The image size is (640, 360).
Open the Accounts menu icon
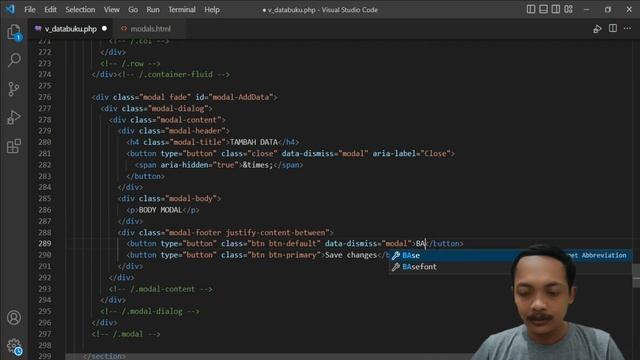coord(14,318)
